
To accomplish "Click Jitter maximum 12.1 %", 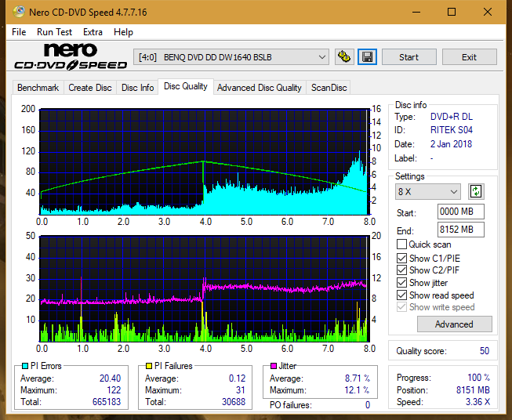I will coord(358,390).
